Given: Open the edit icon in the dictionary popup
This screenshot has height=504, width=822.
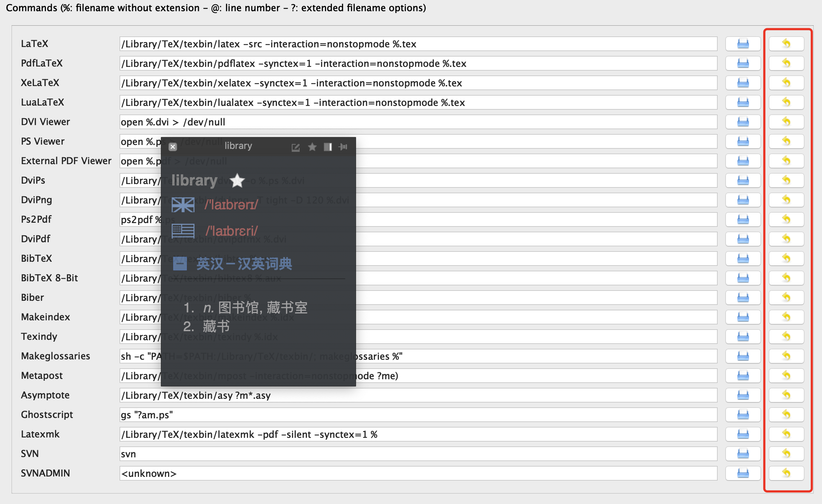Looking at the screenshot, I should [x=296, y=147].
